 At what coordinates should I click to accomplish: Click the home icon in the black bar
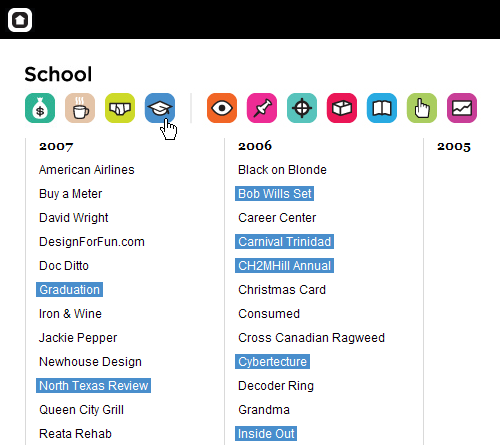pyautogui.click(x=20, y=20)
